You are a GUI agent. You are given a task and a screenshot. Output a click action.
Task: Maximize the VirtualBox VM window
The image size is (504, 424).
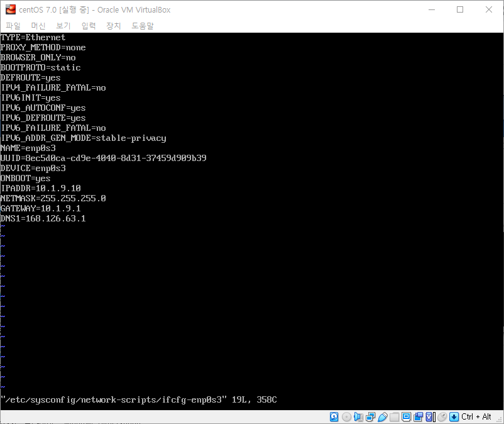[x=460, y=9]
